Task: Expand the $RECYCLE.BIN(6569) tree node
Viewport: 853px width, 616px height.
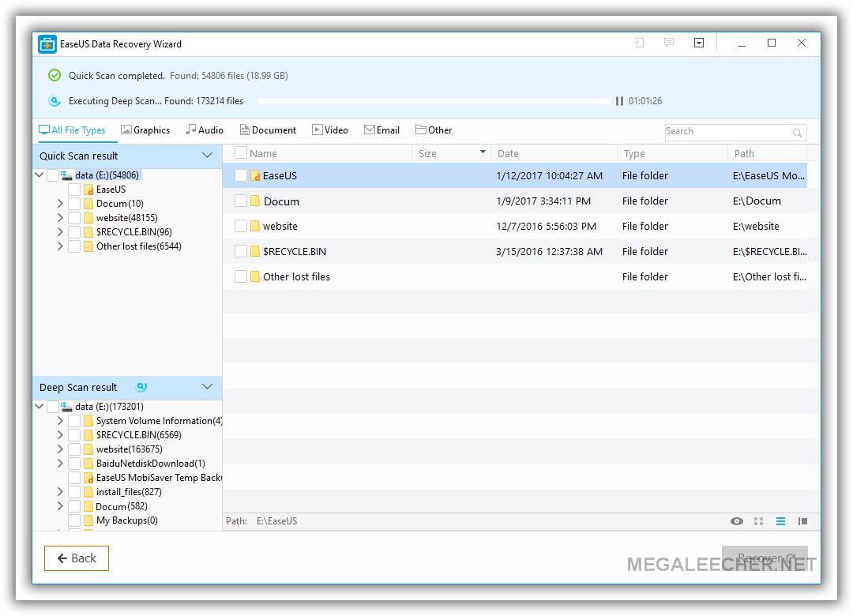Action: pos(60,435)
